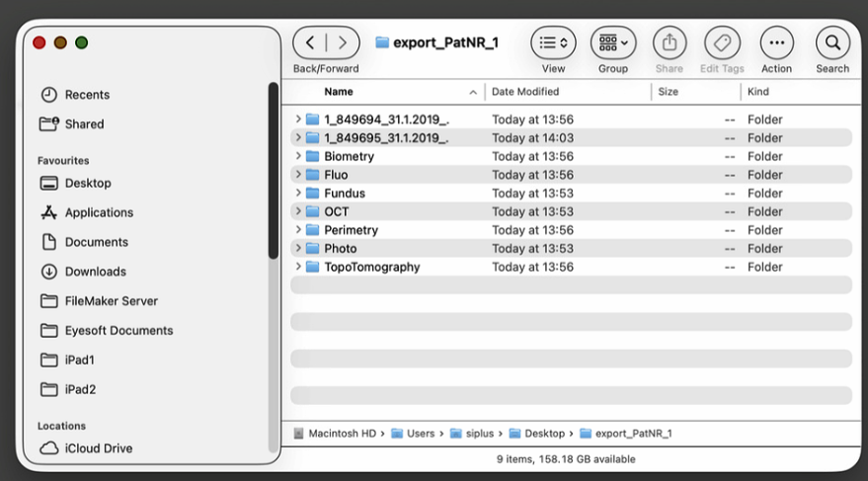Image resolution: width=868 pixels, height=481 pixels.
Task: Click the red close window button
Action: (x=39, y=42)
